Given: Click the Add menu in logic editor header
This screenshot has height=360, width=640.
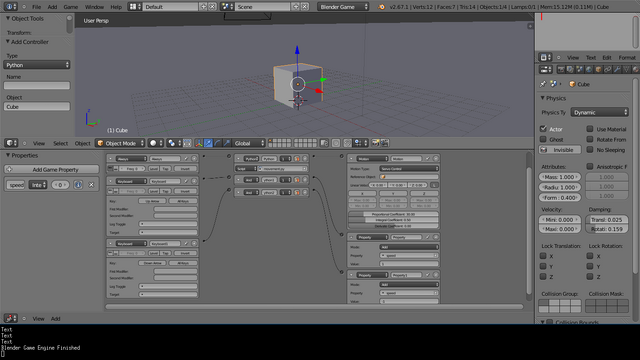Looking at the screenshot, I should point(56,319).
